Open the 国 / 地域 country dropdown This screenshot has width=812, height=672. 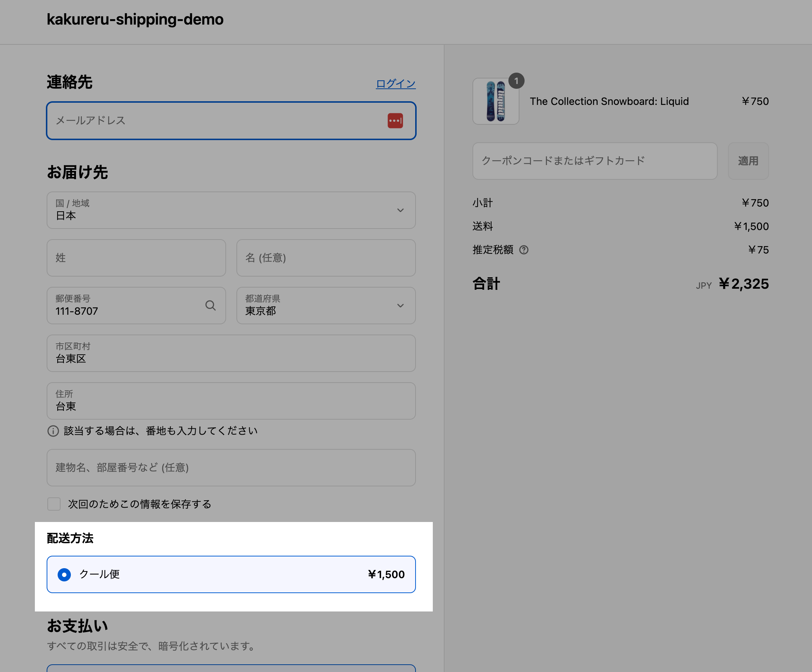click(231, 210)
